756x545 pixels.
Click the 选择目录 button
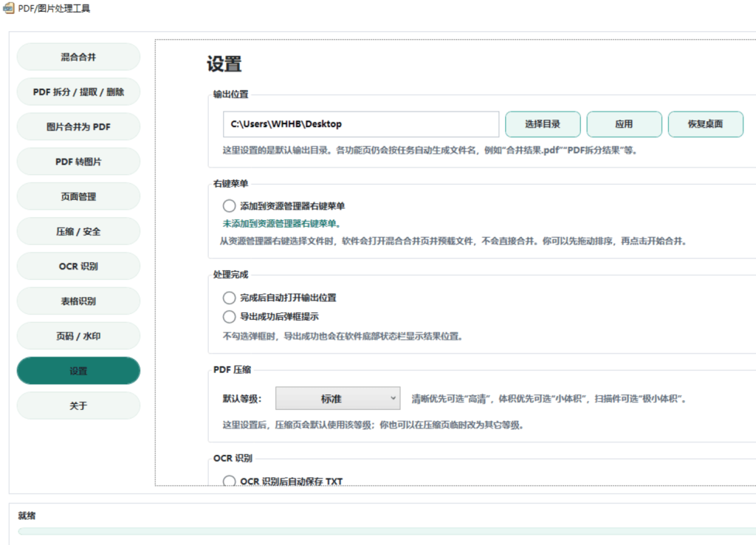pos(543,124)
